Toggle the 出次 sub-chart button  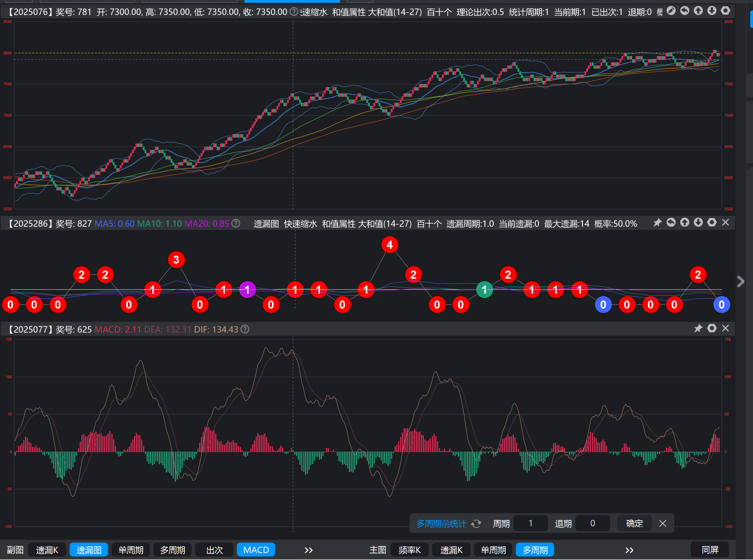pyautogui.click(x=214, y=550)
